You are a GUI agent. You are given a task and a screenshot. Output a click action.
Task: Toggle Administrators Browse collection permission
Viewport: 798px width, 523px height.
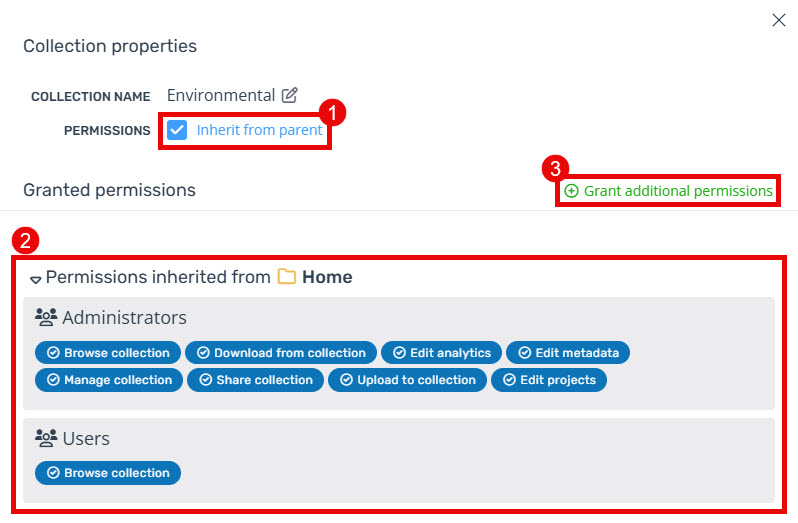tap(108, 353)
